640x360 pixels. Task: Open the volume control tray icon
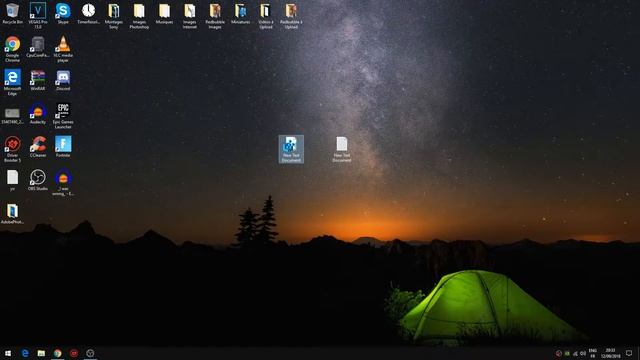pos(583,353)
